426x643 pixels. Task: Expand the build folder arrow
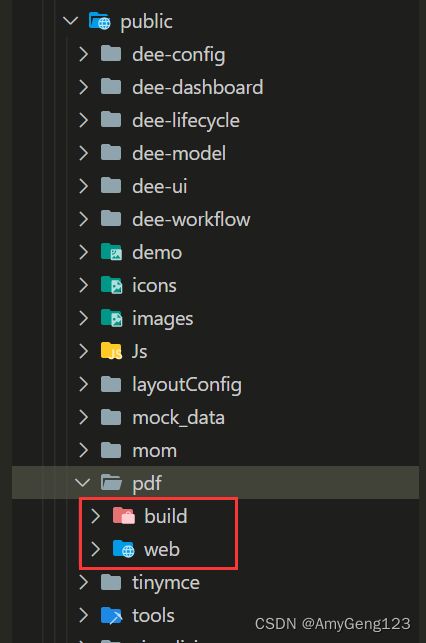point(95,516)
